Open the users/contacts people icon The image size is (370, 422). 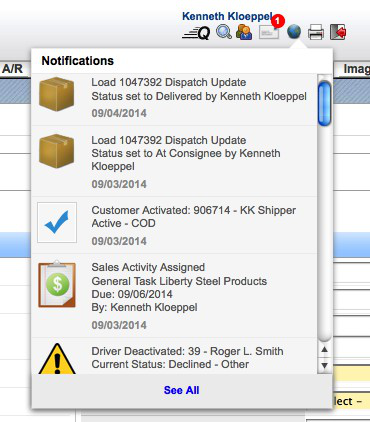tap(244, 32)
